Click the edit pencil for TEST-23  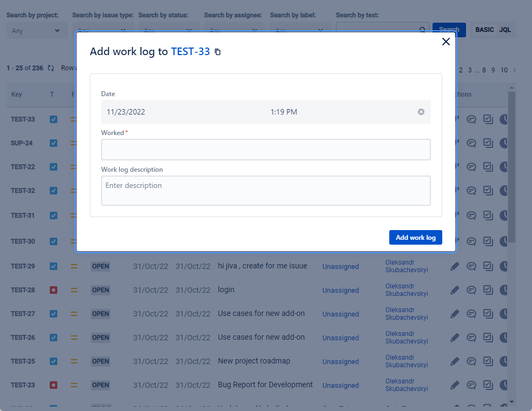[x=455, y=385]
